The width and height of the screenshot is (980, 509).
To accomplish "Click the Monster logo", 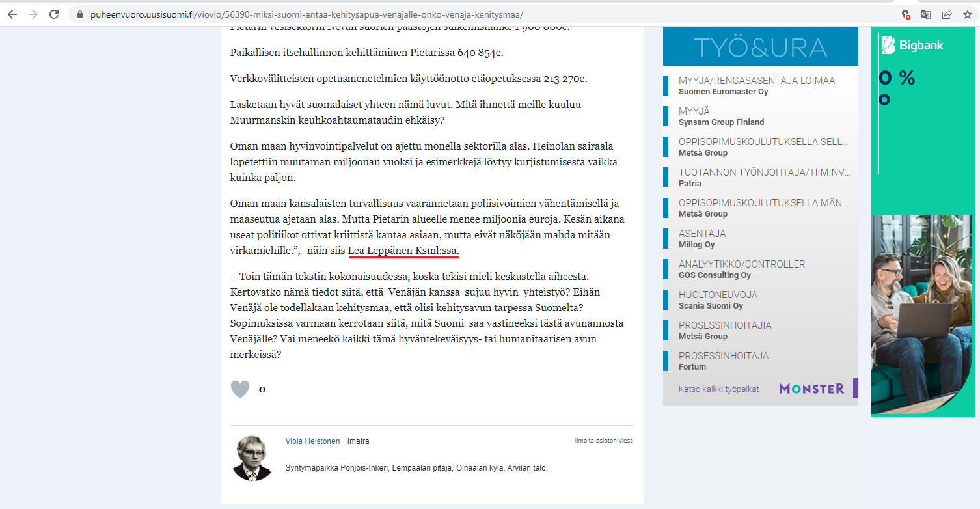I will coord(811,389).
